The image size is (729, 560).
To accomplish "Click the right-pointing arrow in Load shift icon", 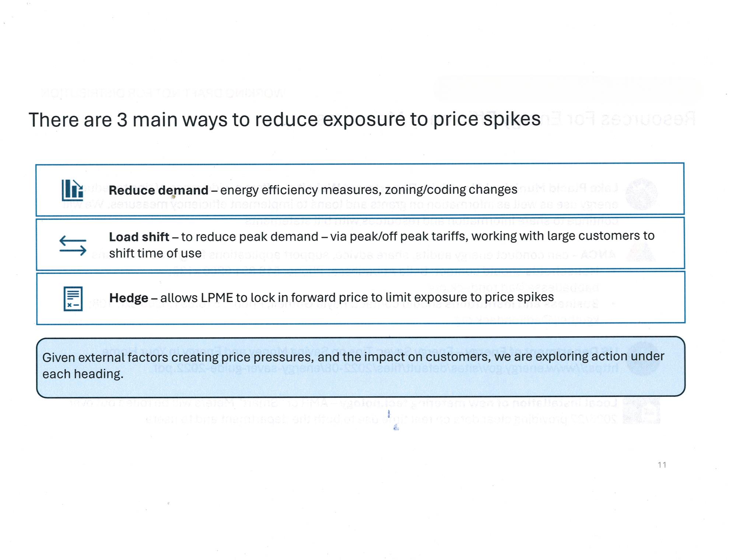I will tap(73, 251).
